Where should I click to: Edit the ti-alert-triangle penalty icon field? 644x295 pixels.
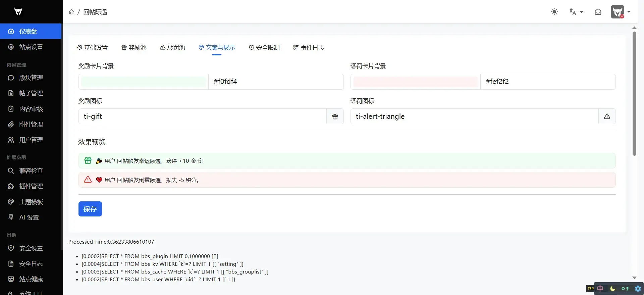click(x=475, y=116)
